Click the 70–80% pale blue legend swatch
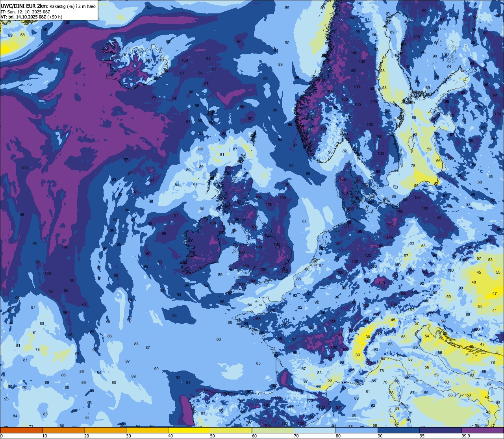 pyautogui.click(x=315, y=430)
